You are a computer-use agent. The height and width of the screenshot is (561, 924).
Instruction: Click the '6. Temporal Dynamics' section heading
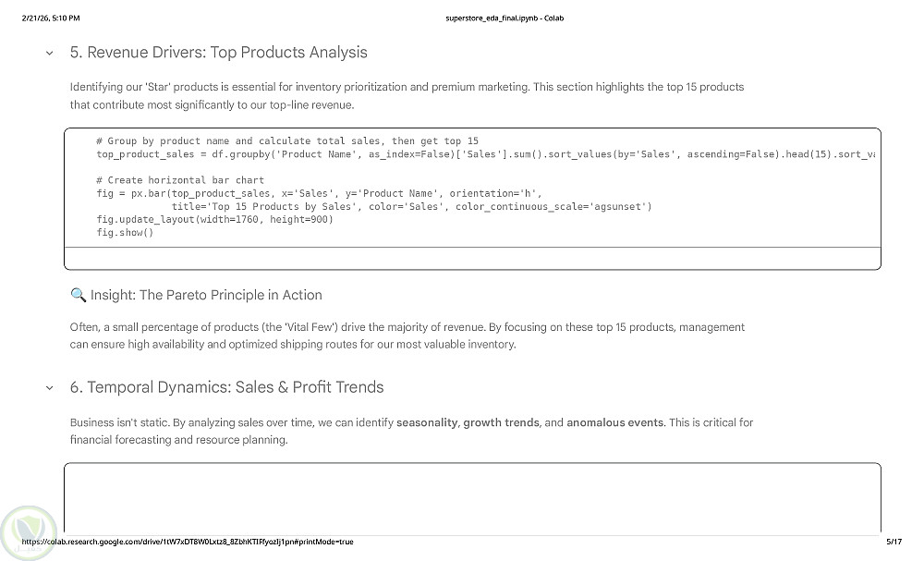pyautogui.click(x=226, y=387)
